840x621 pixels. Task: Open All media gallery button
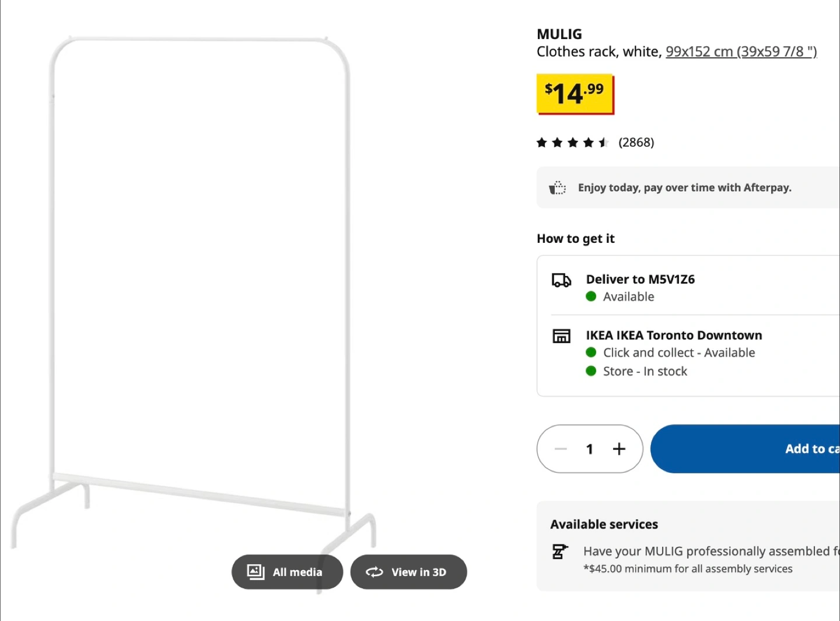coord(286,572)
